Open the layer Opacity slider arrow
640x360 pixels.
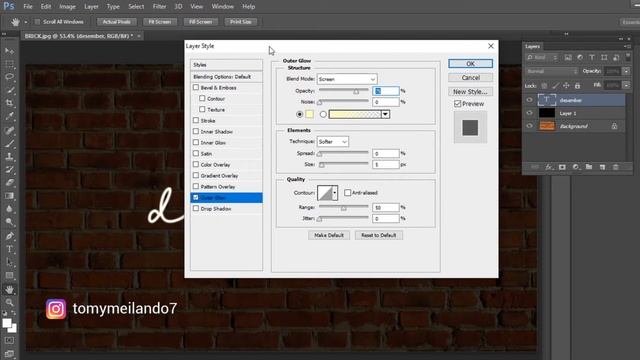626,71
